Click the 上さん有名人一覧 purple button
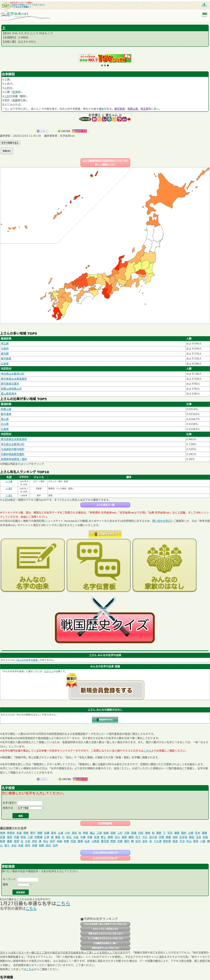 pos(105,505)
